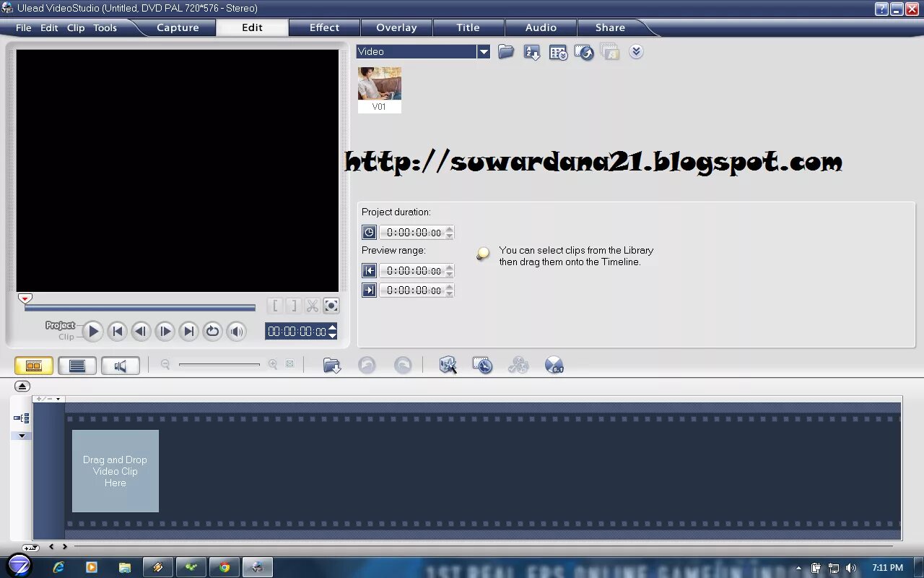Click the sort library clips icon

(x=532, y=52)
